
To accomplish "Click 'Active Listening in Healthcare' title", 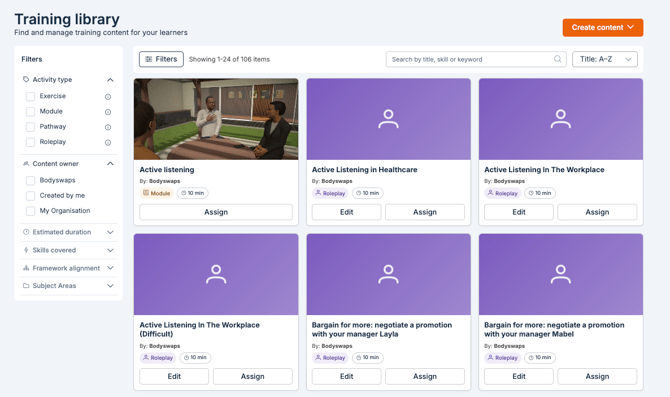I will pos(364,170).
